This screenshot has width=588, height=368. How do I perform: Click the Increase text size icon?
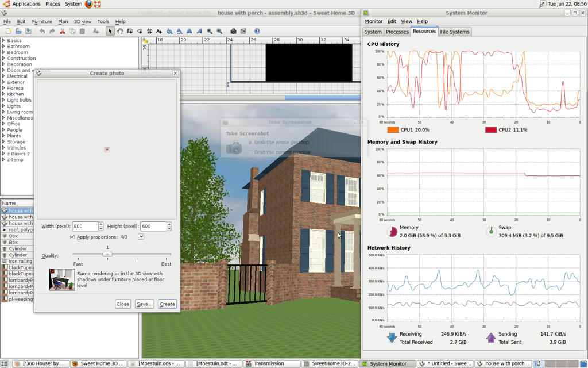tap(169, 31)
